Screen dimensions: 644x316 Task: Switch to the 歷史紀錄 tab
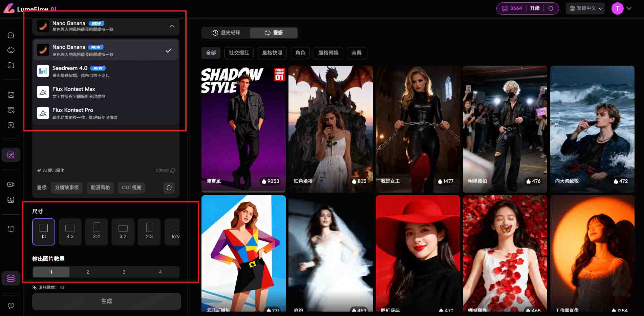click(x=226, y=33)
